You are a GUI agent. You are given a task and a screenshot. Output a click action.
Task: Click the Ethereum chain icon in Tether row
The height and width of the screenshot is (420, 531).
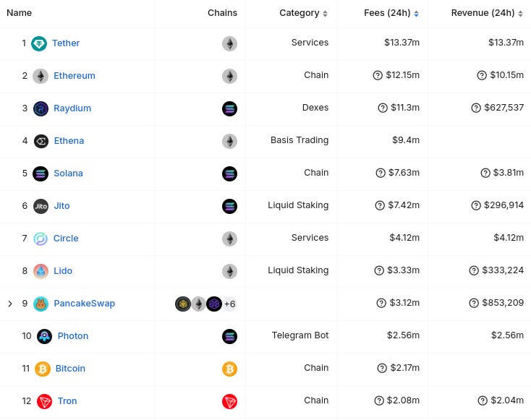[x=229, y=43]
